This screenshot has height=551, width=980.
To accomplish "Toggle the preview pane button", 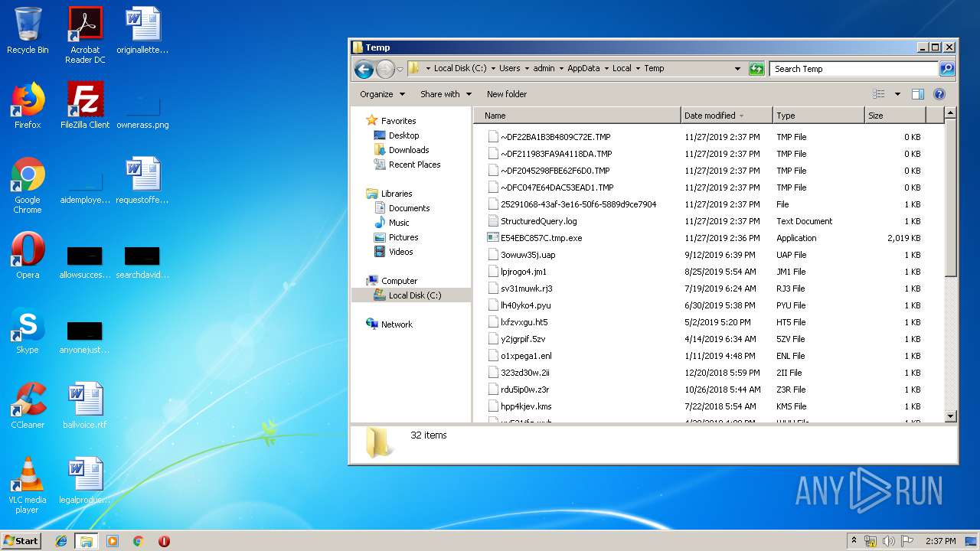I will (918, 94).
